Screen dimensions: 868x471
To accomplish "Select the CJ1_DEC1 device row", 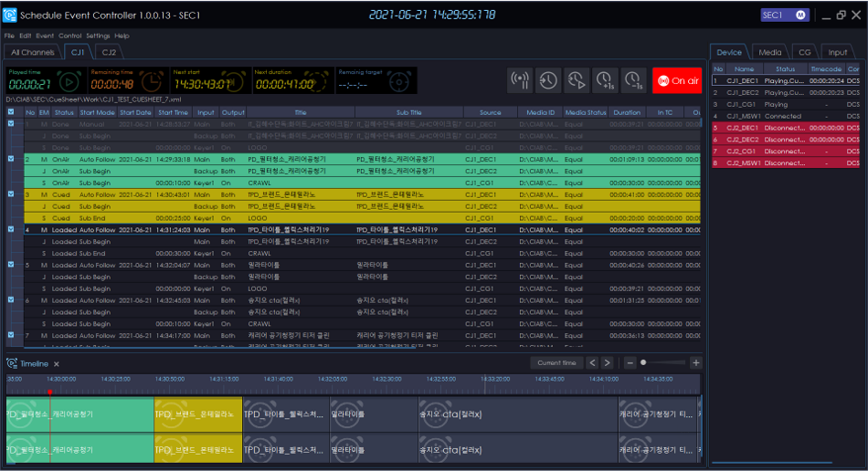I will (786, 80).
